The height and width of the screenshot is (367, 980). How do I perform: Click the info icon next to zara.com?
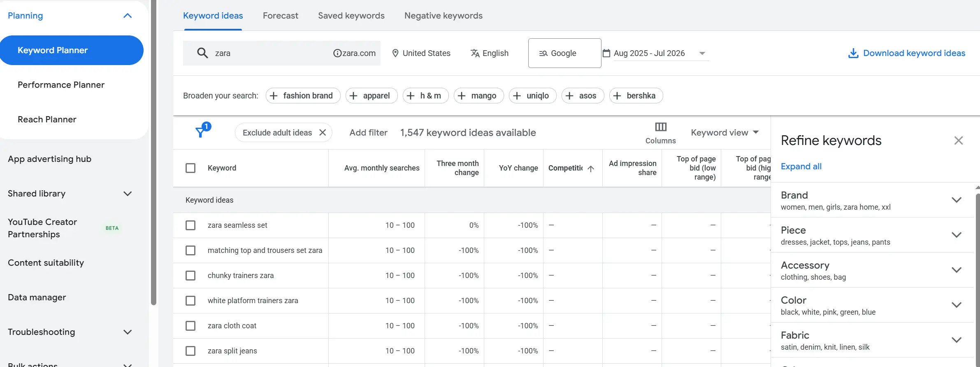click(337, 53)
